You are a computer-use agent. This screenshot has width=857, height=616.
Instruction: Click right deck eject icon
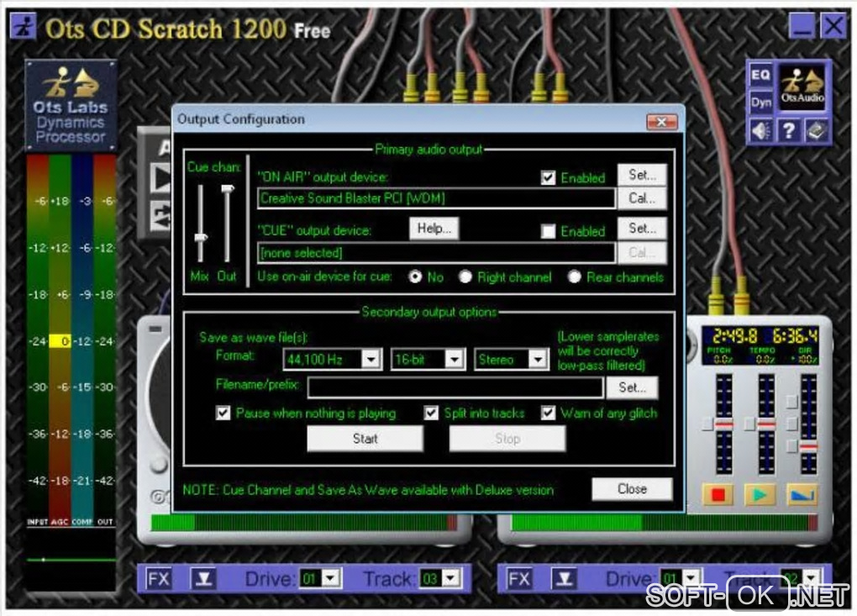pos(564,579)
